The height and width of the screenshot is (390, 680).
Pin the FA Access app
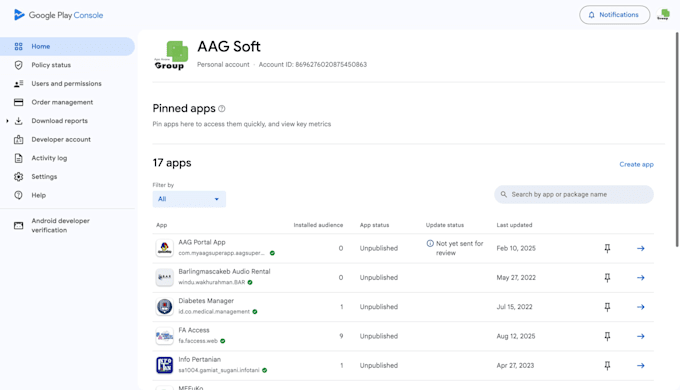607,336
